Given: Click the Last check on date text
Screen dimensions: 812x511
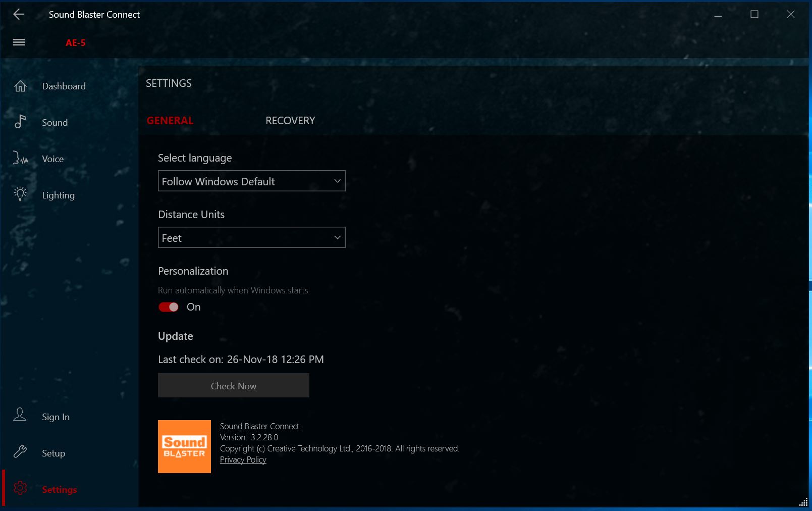Looking at the screenshot, I should pyautogui.click(x=241, y=360).
